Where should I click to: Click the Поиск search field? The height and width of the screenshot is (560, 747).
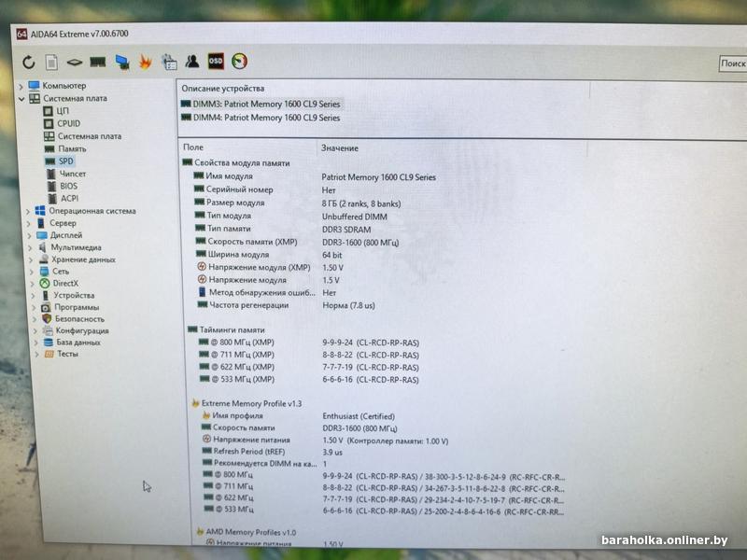pyautogui.click(x=733, y=63)
